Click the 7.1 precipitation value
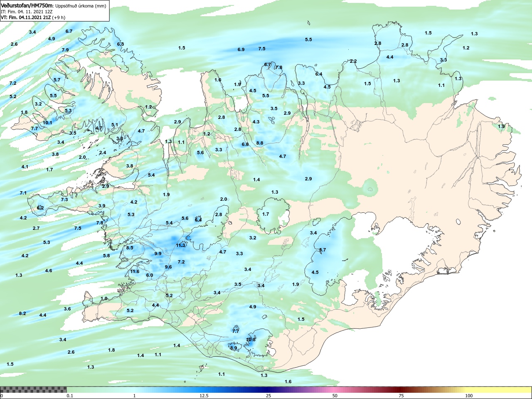The height and width of the screenshot is (399, 532). [x=23, y=193]
